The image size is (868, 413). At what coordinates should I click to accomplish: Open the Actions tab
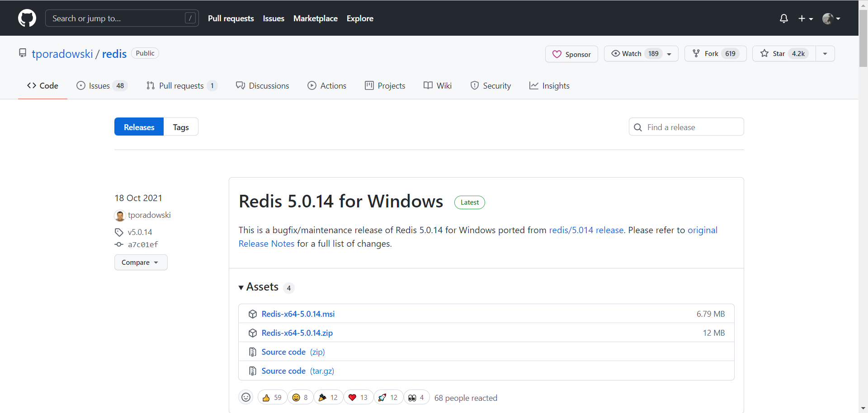coord(327,86)
